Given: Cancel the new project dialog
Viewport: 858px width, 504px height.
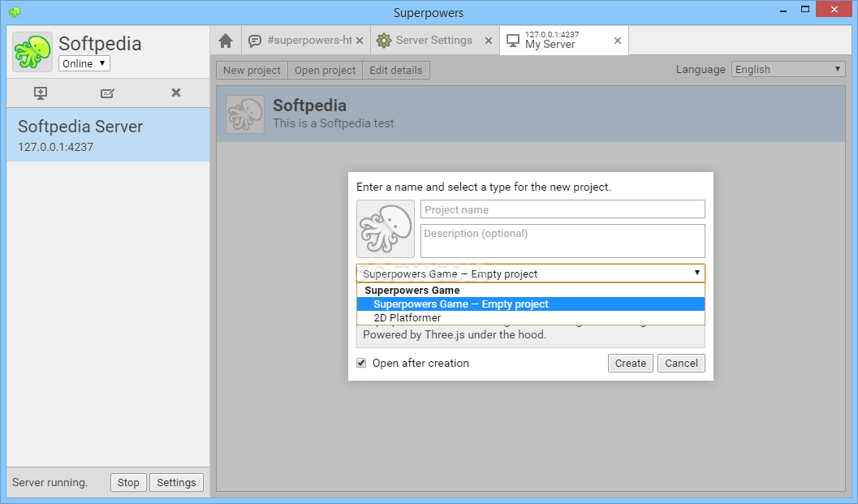Looking at the screenshot, I should tap(681, 363).
